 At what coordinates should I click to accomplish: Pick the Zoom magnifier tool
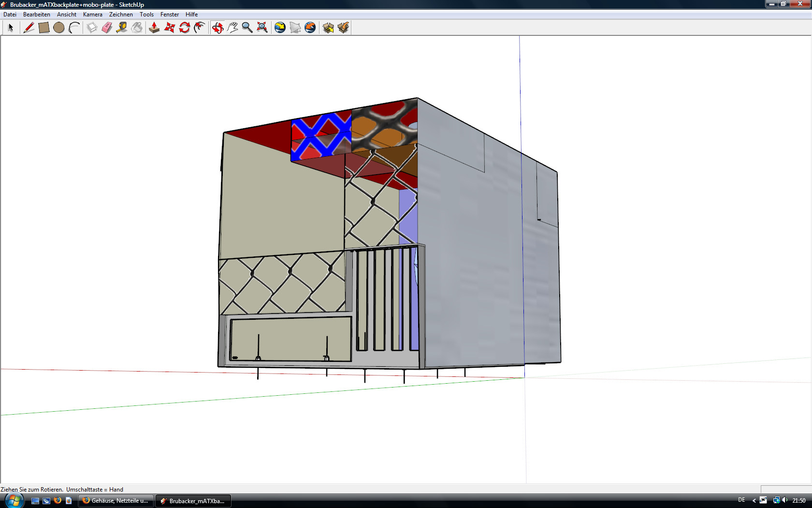(x=247, y=28)
